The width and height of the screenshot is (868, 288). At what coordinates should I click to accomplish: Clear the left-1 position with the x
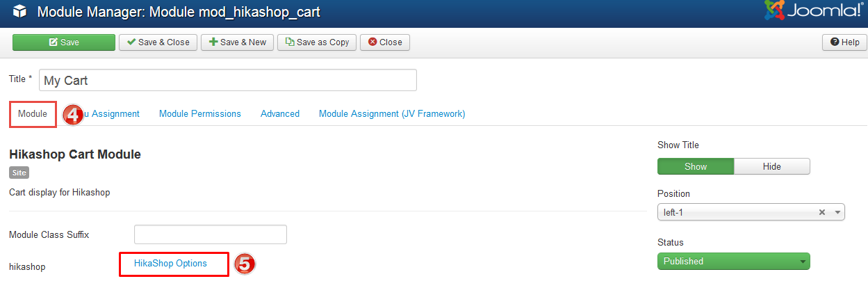pyautogui.click(x=822, y=213)
